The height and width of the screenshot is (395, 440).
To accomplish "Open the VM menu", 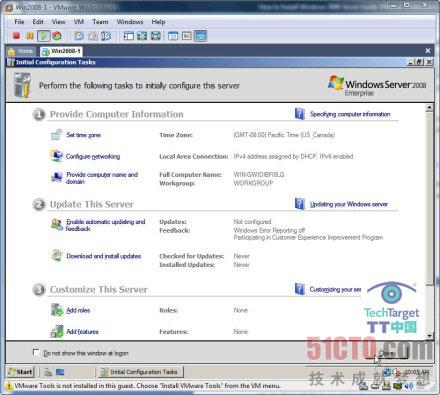I will pos(79,22).
